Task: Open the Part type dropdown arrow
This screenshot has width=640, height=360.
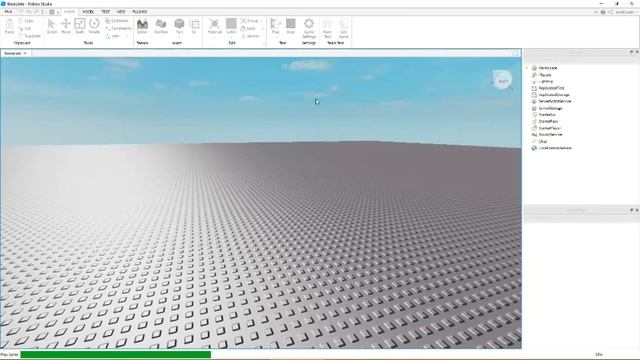Action: (179, 37)
